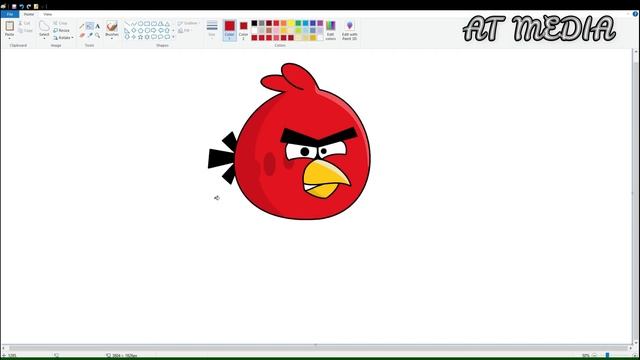Choose the Rectangle shape

pos(147,24)
